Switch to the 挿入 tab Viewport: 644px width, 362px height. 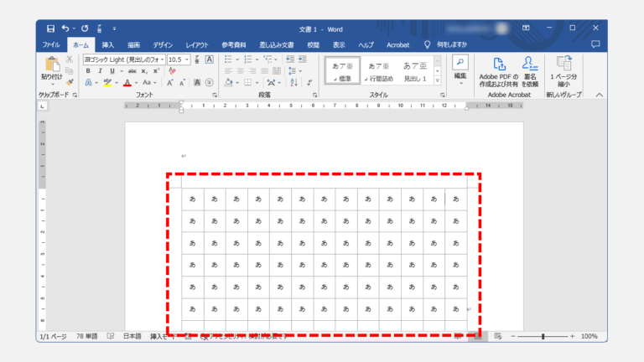[x=108, y=44]
